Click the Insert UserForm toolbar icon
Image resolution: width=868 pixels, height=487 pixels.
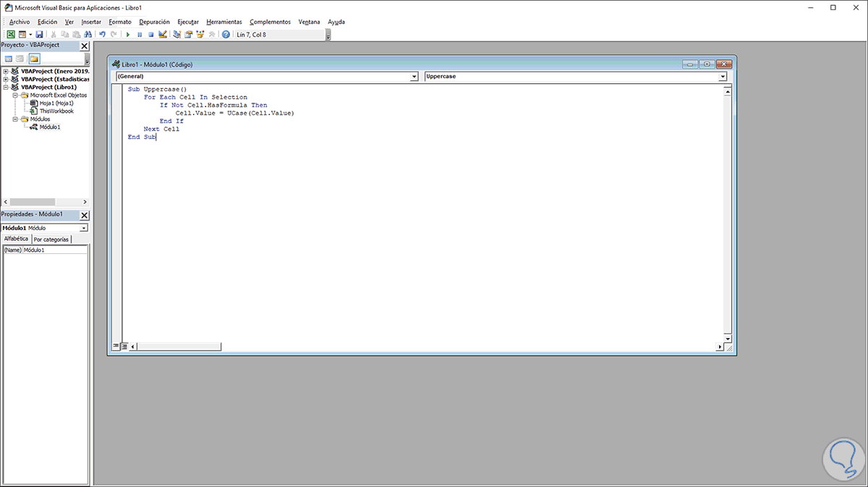click(22, 34)
